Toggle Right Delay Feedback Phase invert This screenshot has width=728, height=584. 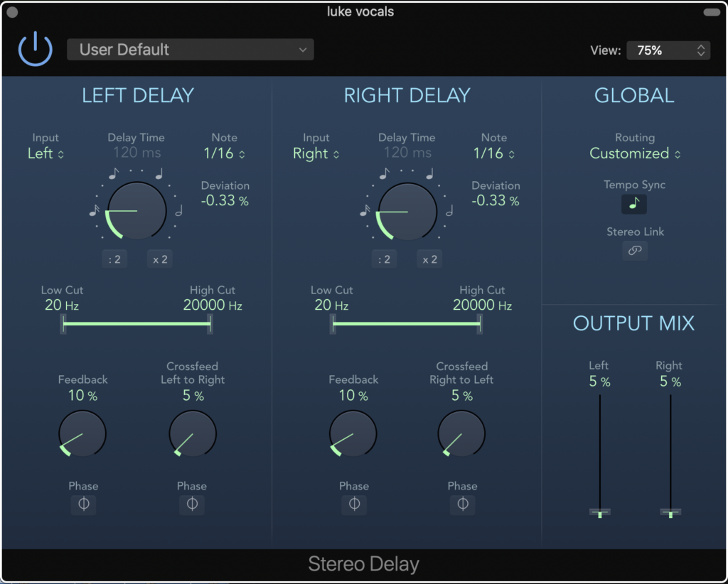click(x=354, y=504)
